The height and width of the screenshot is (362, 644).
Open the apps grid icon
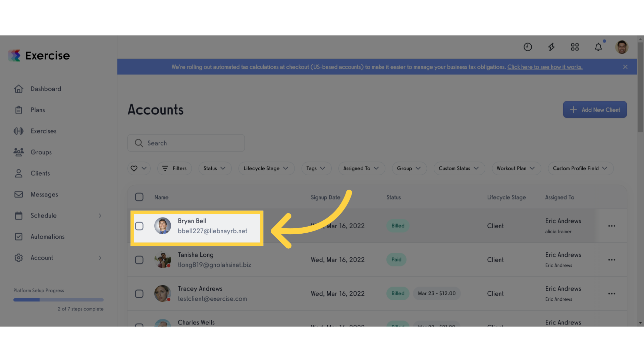click(x=575, y=47)
